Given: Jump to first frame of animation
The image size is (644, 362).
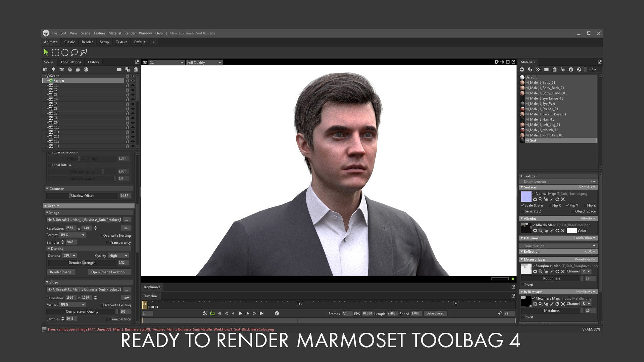Looking at the screenshot, I should tap(219, 313).
